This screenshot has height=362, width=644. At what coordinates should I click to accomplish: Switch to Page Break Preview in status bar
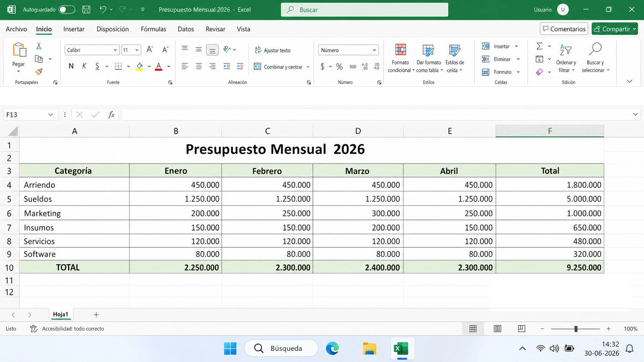(x=522, y=328)
